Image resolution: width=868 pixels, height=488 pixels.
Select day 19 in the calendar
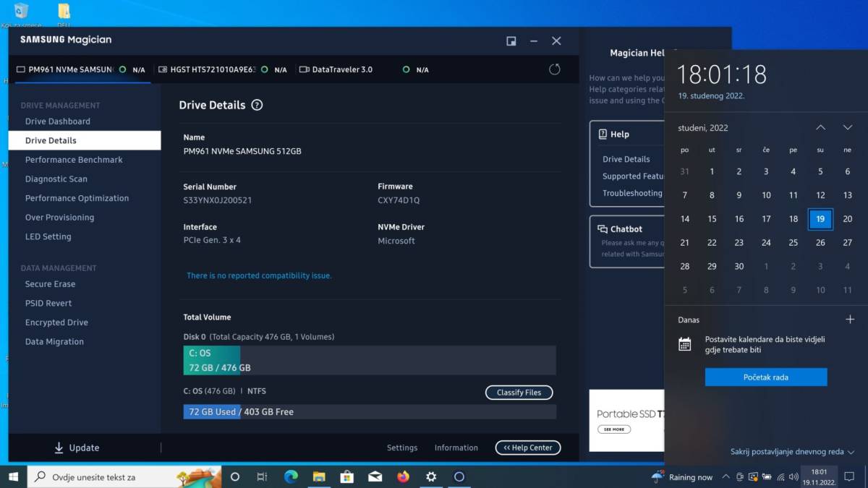820,219
